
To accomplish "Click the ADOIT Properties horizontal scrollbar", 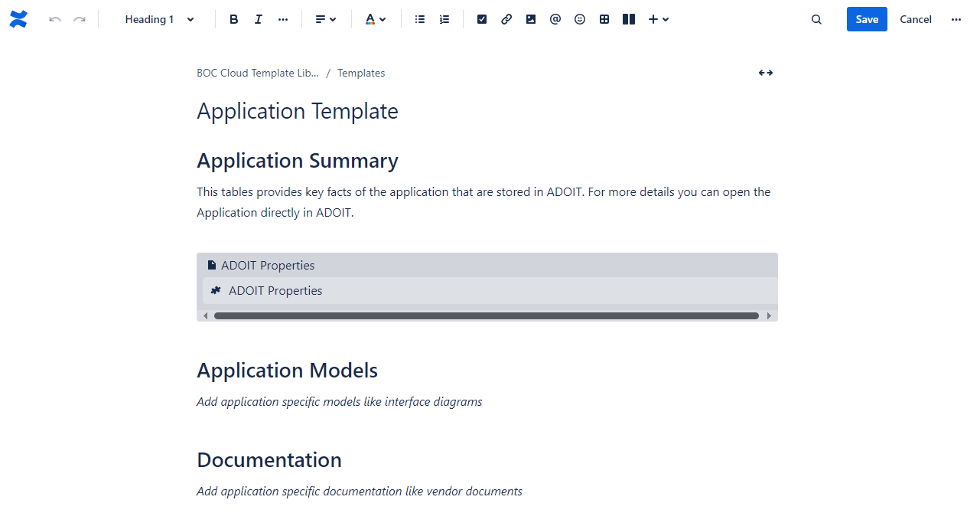I will coord(486,315).
